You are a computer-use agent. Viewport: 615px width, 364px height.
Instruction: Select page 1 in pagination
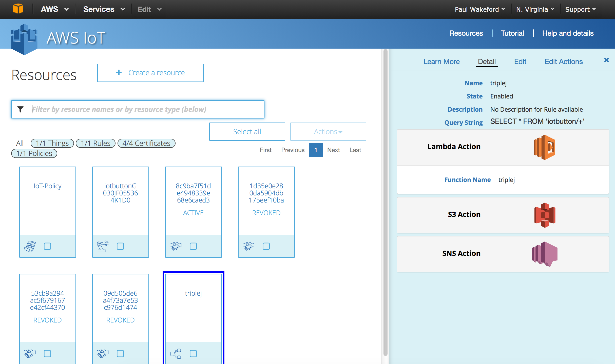(x=316, y=150)
